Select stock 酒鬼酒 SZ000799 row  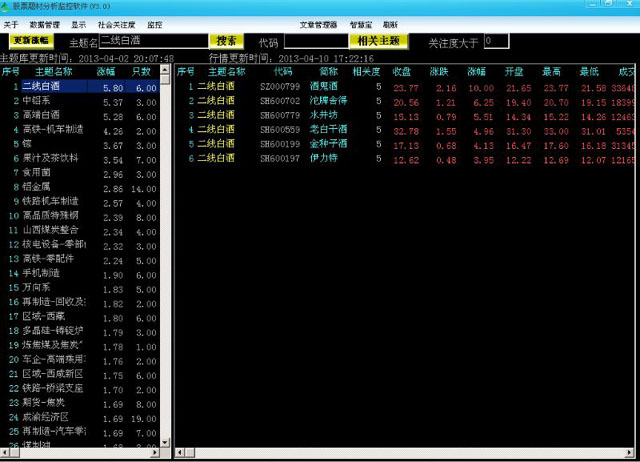click(405, 87)
